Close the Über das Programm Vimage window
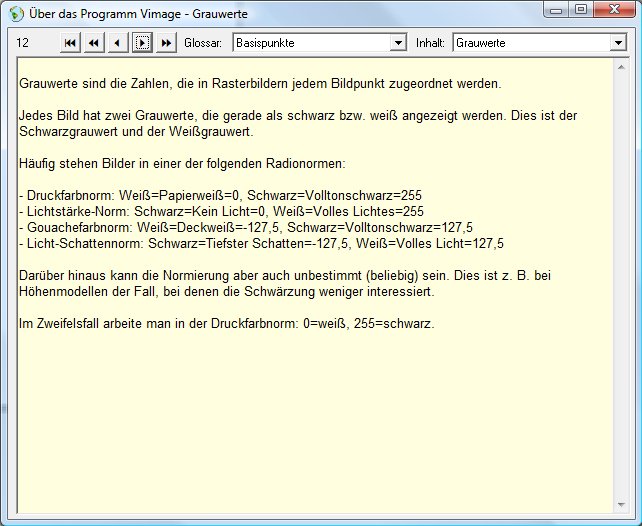 click(613, 11)
